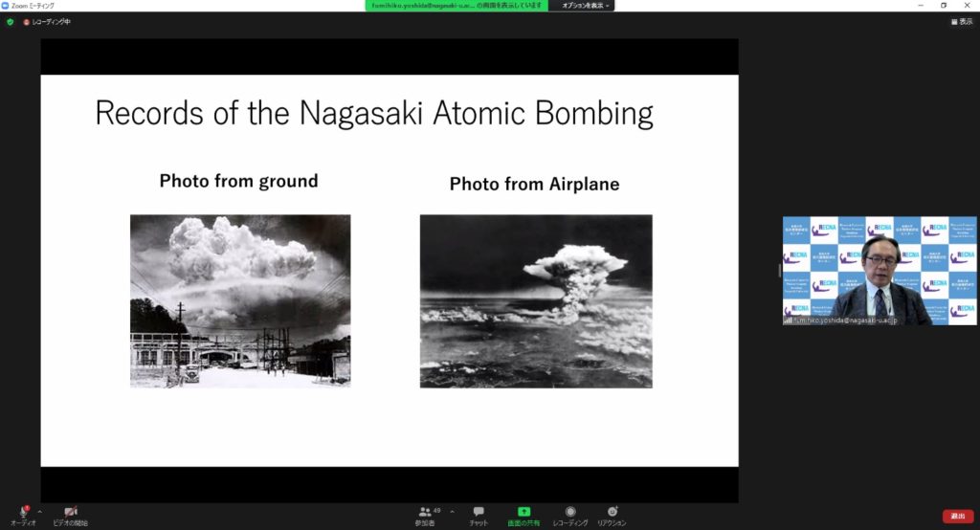Start video with the camera icon

(x=70, y=512)
